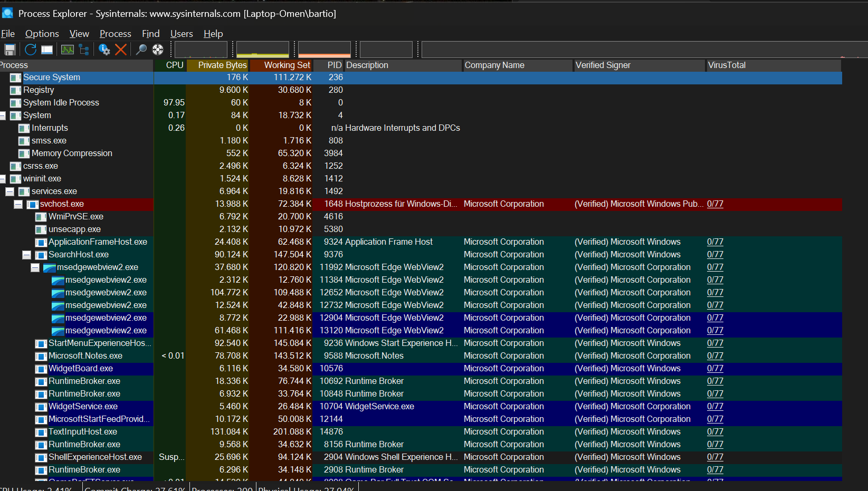Sort by Private Bytes column header
Image resolution: width=868 pixels, height=491 pixels.
[x=217, y=65]
